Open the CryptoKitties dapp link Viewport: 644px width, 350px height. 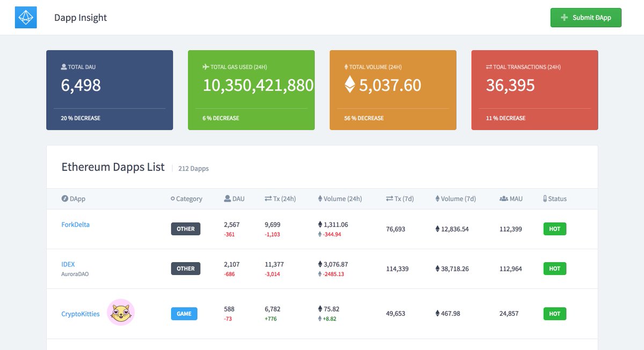pyautogui.click(x=80, y=314)
